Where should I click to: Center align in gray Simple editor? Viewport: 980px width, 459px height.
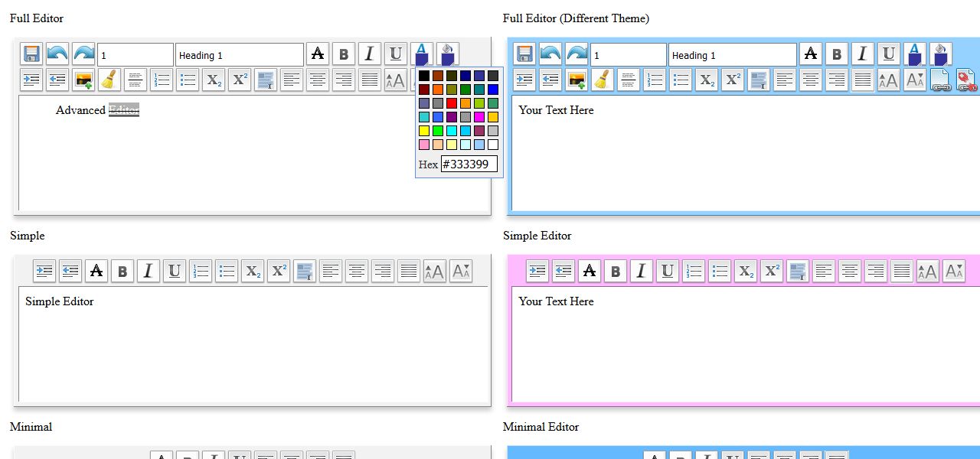tap(357, 271)
